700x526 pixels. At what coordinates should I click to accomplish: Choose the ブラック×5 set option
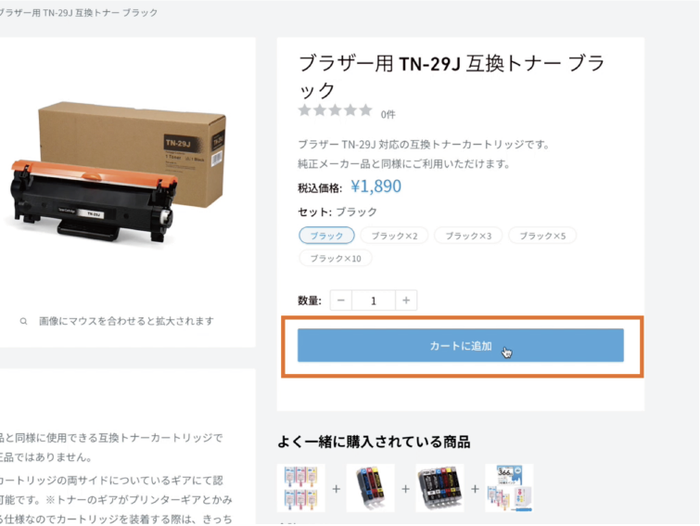pyautogui.click(x=542, y=235)
